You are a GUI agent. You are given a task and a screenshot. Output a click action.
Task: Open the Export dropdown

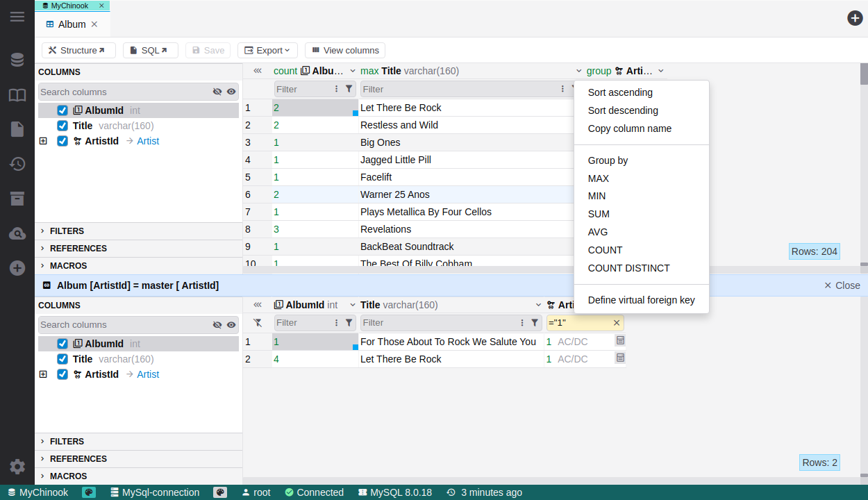pyautogui.click(x=267, y=51)
